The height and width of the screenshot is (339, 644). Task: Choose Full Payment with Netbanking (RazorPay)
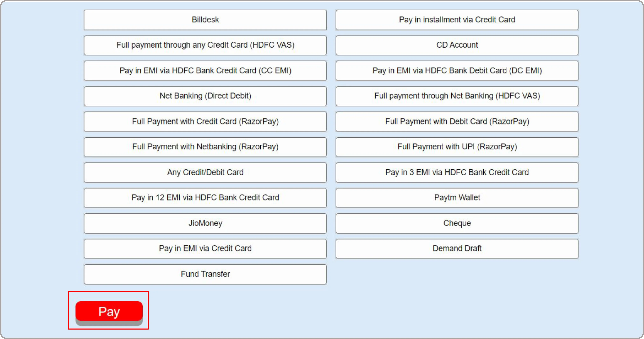coord(205,147)
